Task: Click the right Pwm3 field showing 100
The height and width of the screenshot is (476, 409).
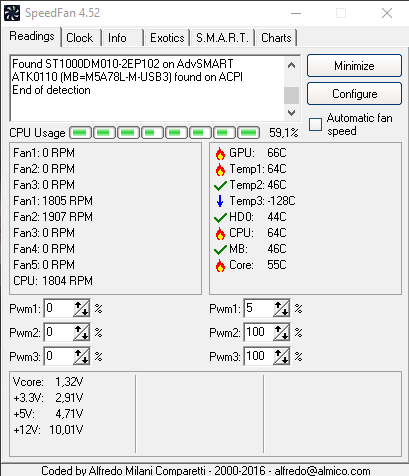Action: click(259, 356)
